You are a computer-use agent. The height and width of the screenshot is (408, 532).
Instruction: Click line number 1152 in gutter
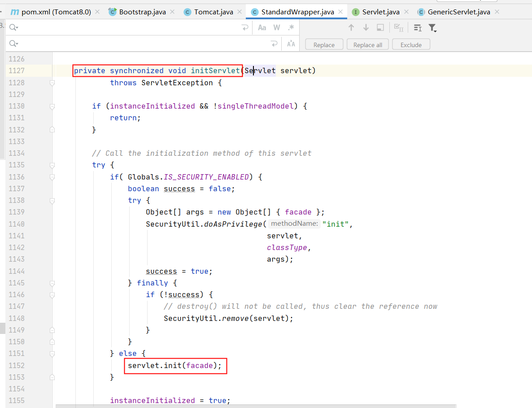coord(16,365)
